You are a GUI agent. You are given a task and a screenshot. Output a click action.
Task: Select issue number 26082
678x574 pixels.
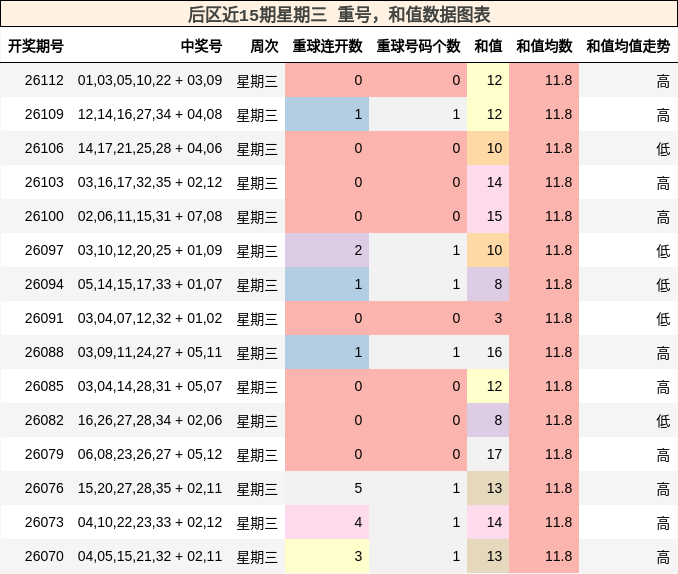[x=44, y=420]
